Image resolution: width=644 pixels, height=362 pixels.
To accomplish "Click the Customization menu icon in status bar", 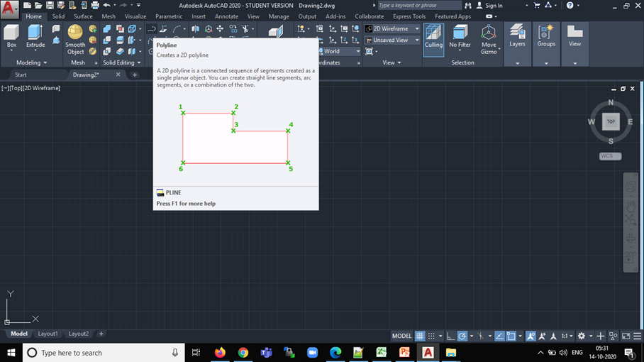I will coord(638,336).
